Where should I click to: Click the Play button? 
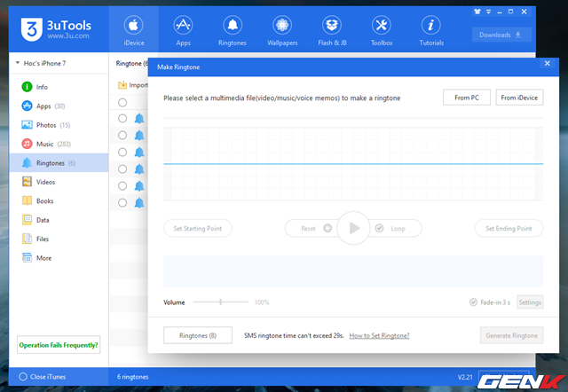pyautogui.click(x=353, y=228)
